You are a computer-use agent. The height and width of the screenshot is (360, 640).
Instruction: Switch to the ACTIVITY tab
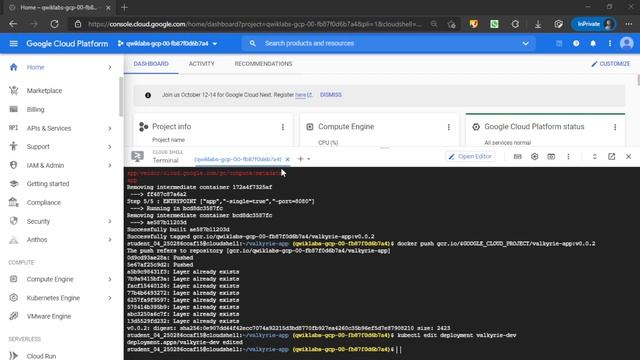click(x=202, y=64)
